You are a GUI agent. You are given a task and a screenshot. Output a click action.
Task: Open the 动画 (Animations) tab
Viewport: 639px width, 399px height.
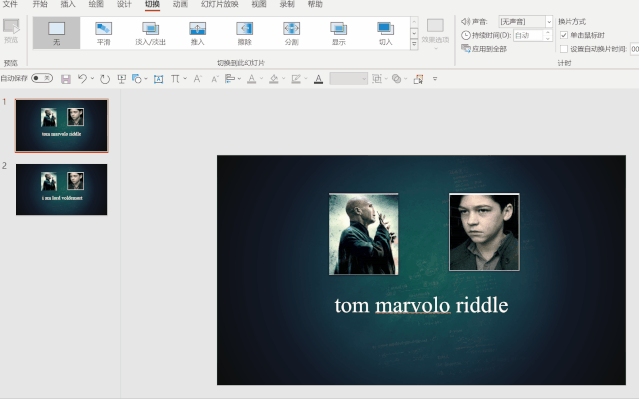180,4
